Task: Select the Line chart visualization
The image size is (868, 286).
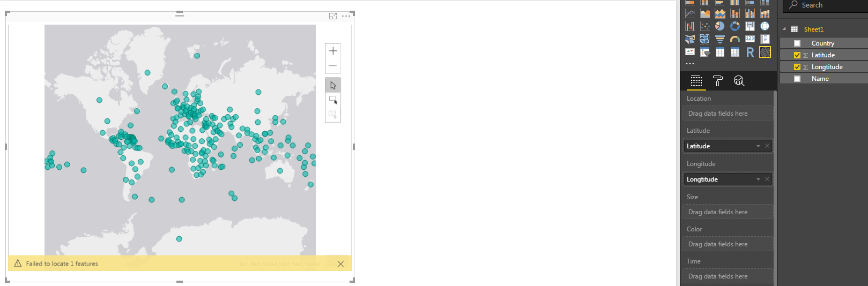Action: tap(690, 13)
